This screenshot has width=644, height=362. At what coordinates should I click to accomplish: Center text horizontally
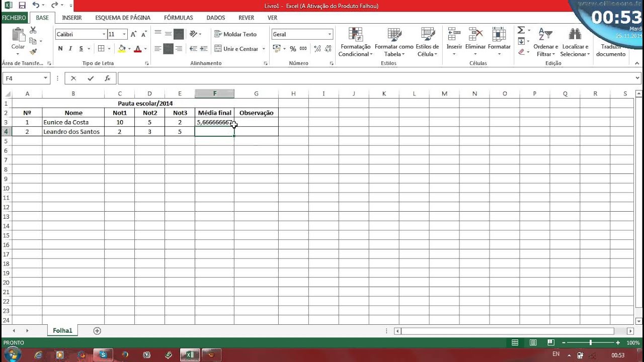168,49
